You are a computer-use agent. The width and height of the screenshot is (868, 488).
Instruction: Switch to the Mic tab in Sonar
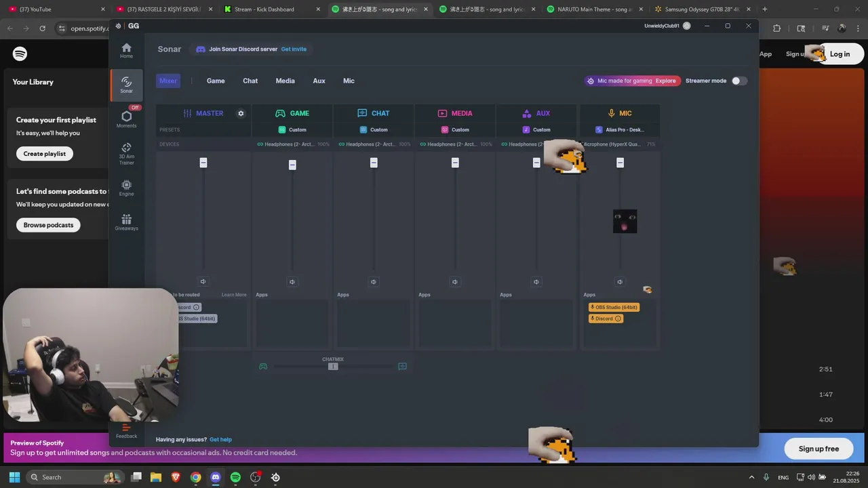349,81
